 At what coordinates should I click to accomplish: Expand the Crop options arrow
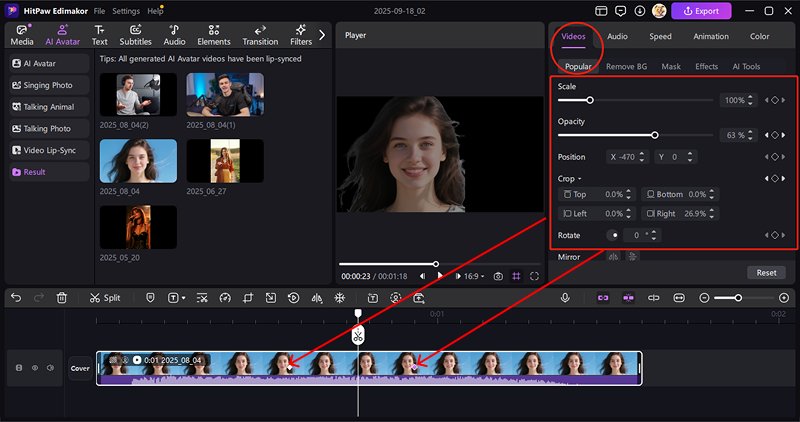[x=579, y=179]
